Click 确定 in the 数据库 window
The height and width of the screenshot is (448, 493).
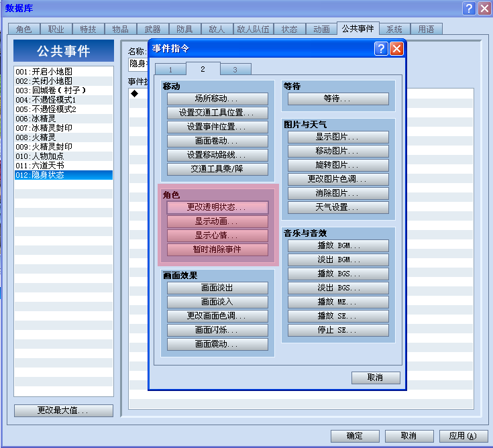tap(355, 436)
